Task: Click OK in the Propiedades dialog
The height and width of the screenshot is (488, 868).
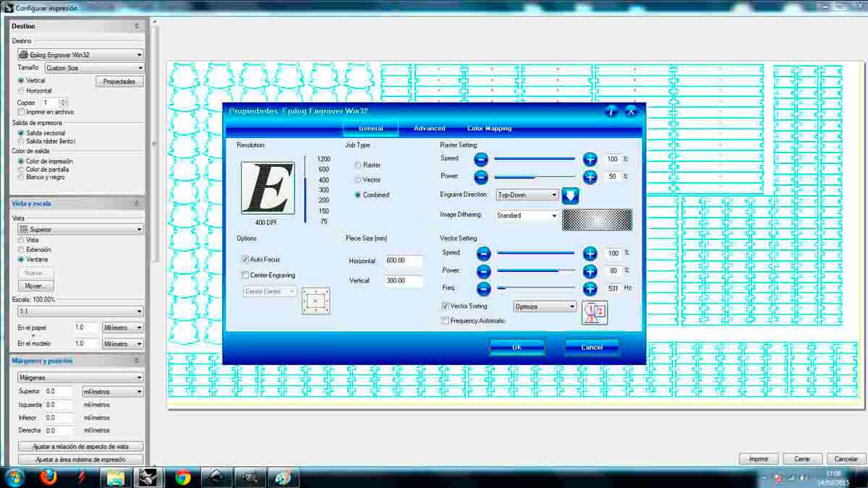Action: point(516,347)
